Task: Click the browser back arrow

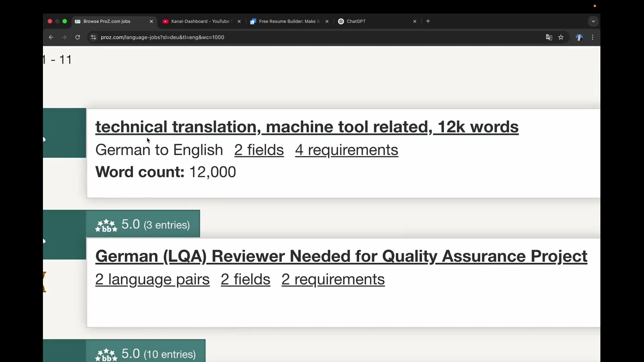Action: tap(51, 37)
